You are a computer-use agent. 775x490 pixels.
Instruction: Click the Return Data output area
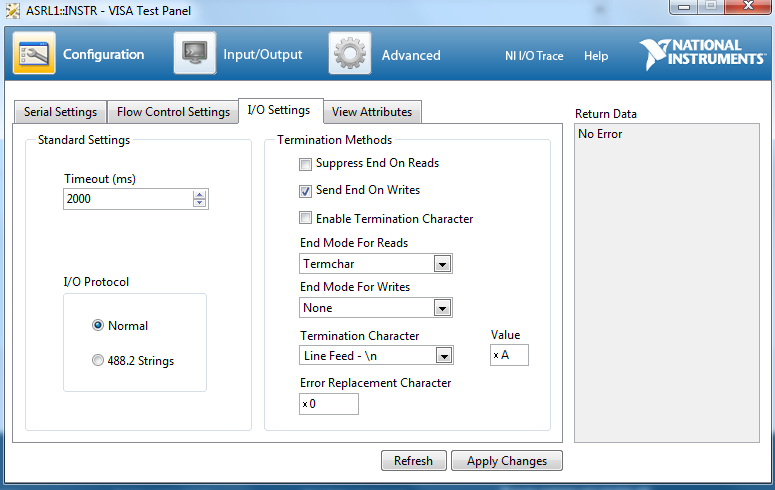667,283
